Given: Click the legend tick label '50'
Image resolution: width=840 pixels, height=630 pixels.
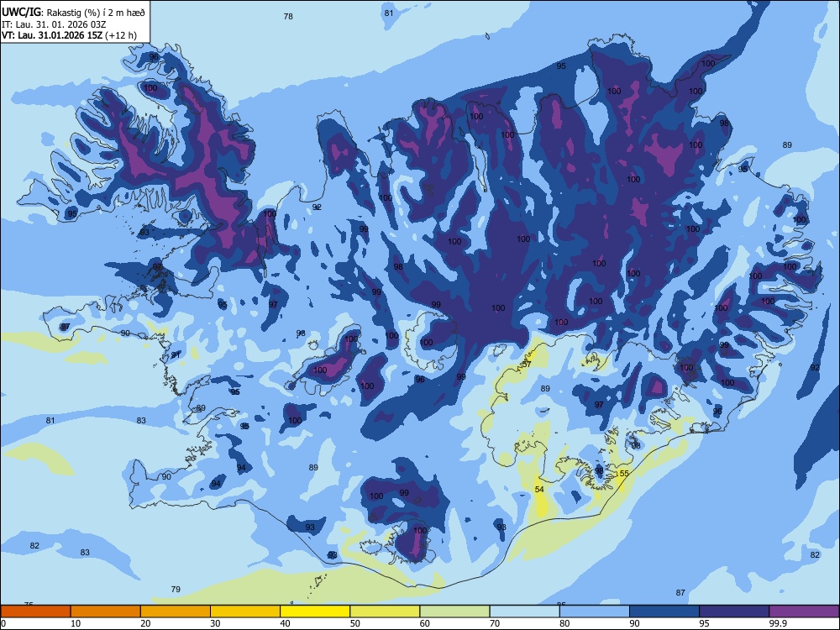Looking at the screenshot, I should 355,623.
